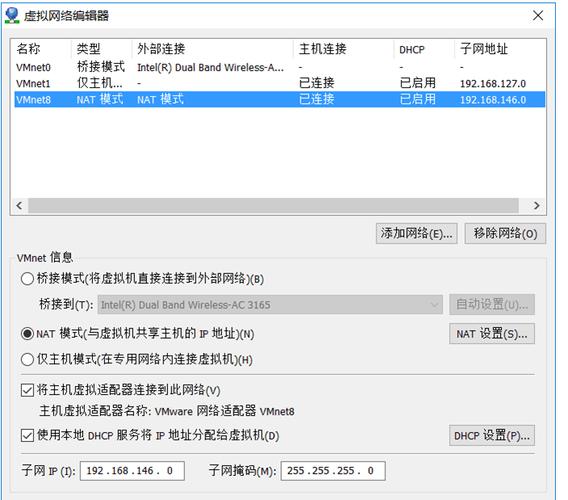Open DHCP 设置(P)... dialog
568x500 pixels.
pos(492,435)
